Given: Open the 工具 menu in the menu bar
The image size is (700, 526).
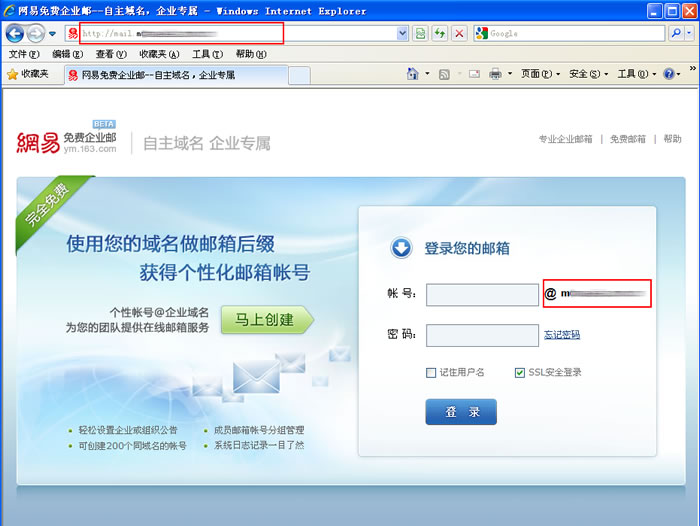Looking at the screenshot, I should (207, 54).
